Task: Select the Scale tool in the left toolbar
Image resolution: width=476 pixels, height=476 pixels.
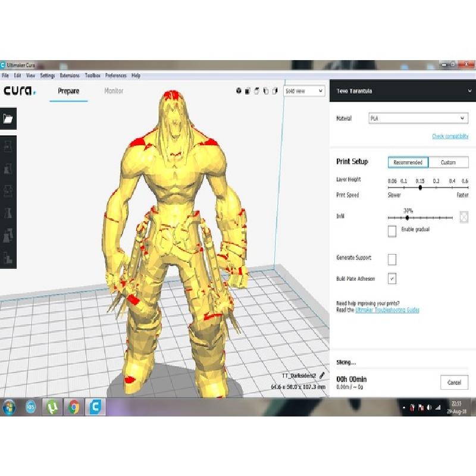Action: [x=8, y=168]
